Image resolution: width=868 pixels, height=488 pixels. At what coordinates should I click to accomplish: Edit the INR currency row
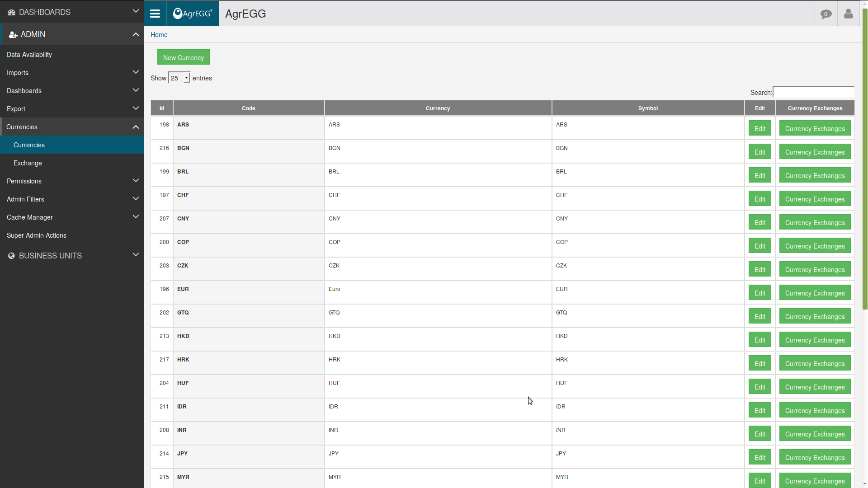point(760,434)
